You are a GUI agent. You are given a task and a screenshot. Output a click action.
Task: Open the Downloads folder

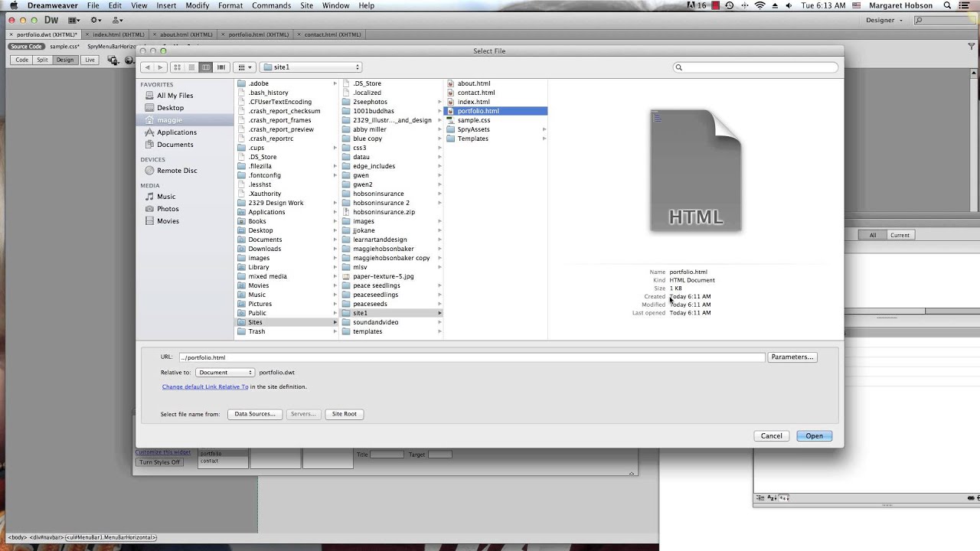[x=264, y=249]
